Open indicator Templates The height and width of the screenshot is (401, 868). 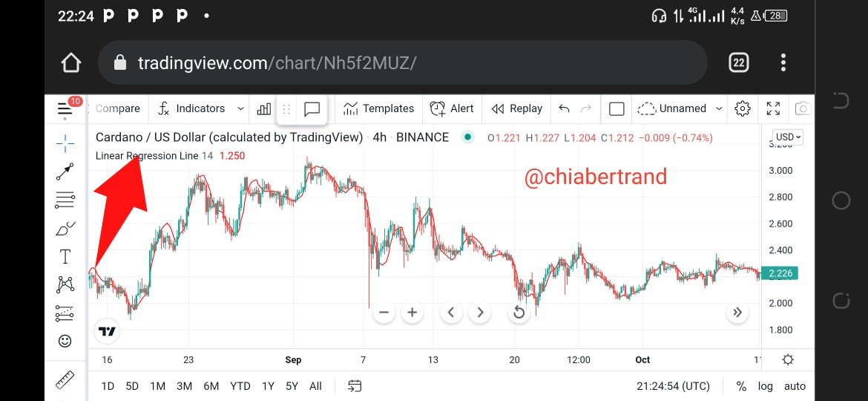pos(378,108)
